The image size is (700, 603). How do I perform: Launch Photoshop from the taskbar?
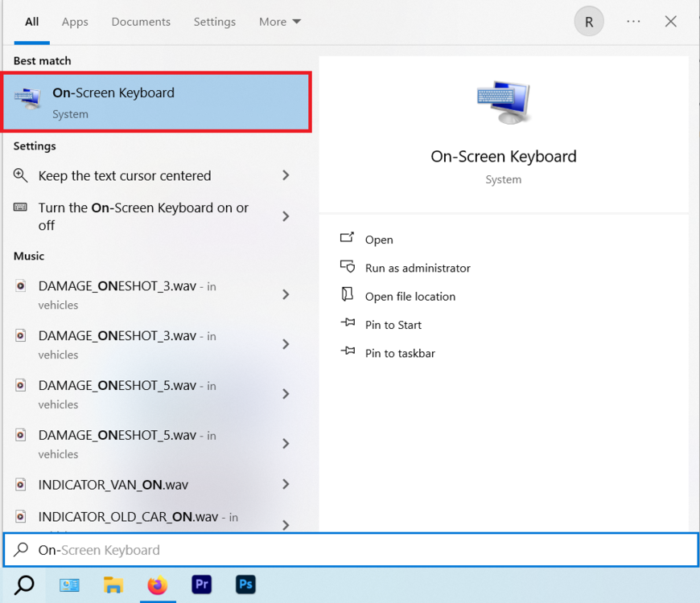(x=245, y=585)
